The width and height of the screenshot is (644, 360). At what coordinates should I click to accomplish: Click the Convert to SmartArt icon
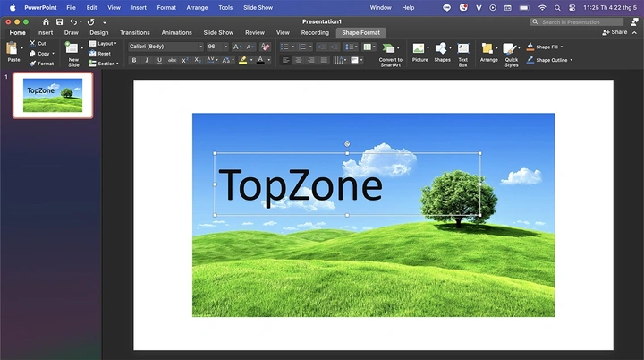point(388,48)
